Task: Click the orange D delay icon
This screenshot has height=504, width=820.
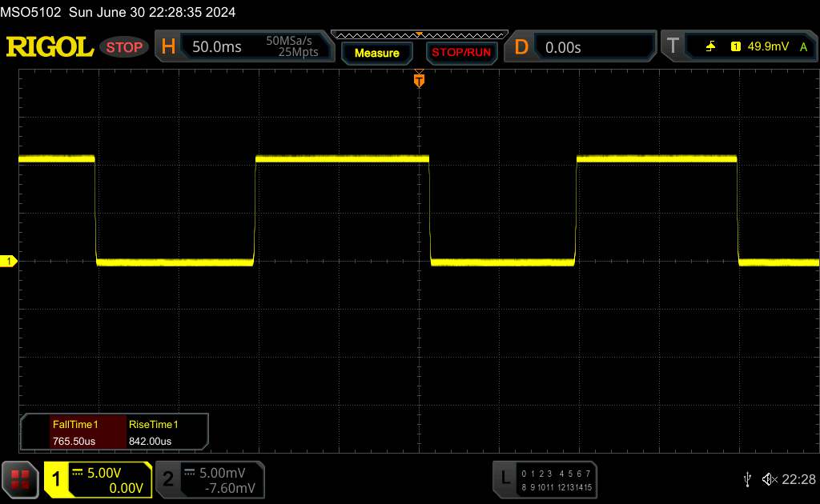Action: pos(521,47)
